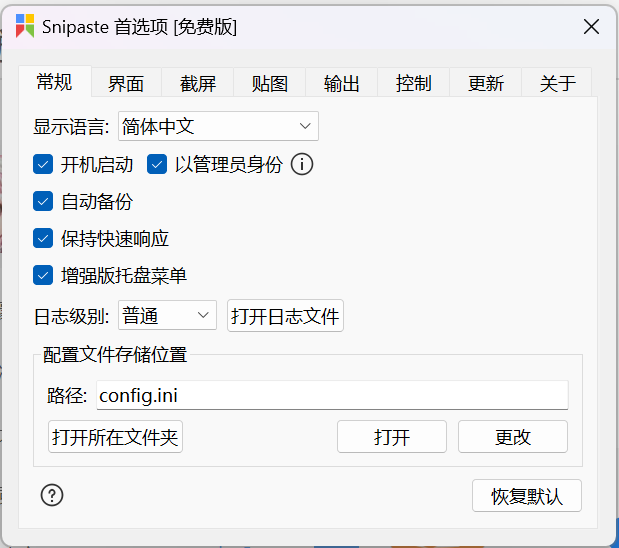Image resolution: width=619 pixels, height=548 pixels.
Task: Expand the 显示语言 dropdown
Action: tap(218, 126)
